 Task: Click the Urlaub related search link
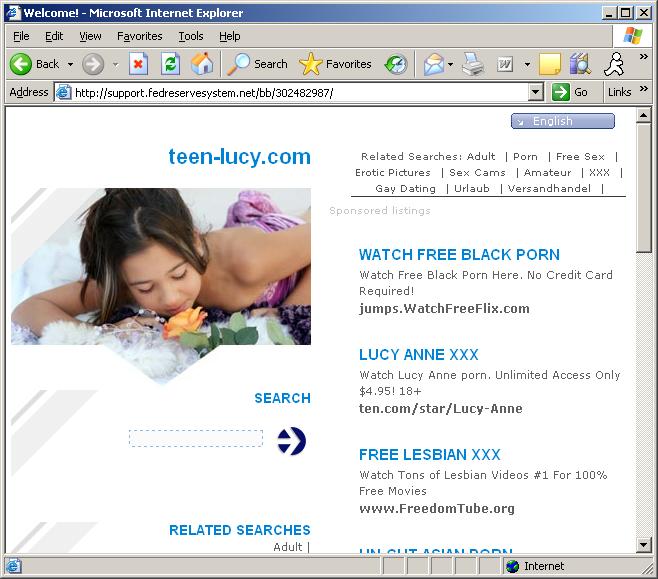(472, 189)
